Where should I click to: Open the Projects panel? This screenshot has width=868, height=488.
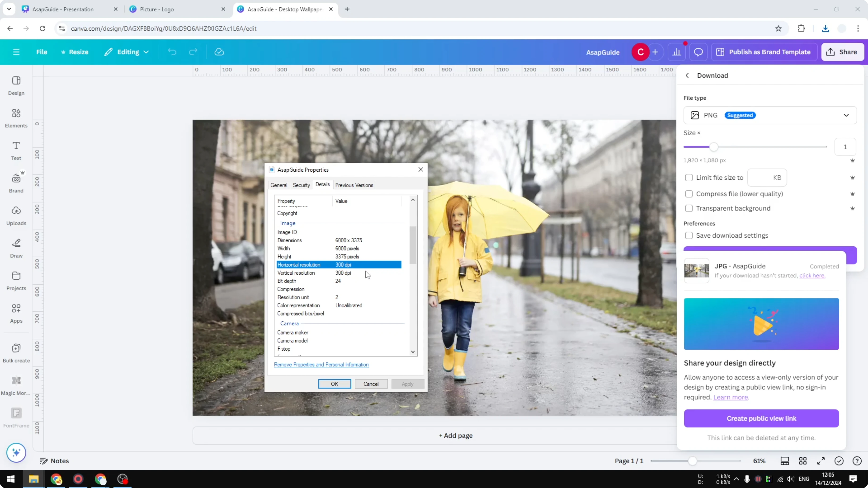tap(16, 280)
